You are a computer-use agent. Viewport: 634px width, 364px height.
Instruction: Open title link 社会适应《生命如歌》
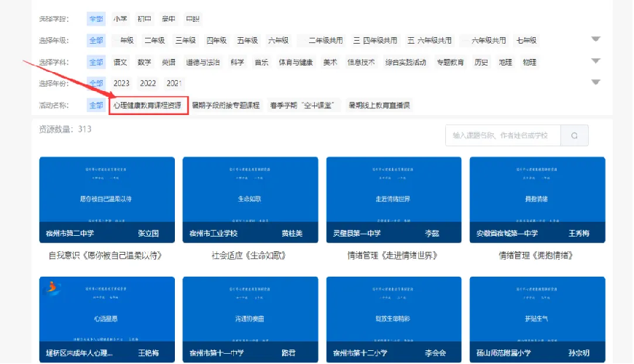tap(249, 256)
